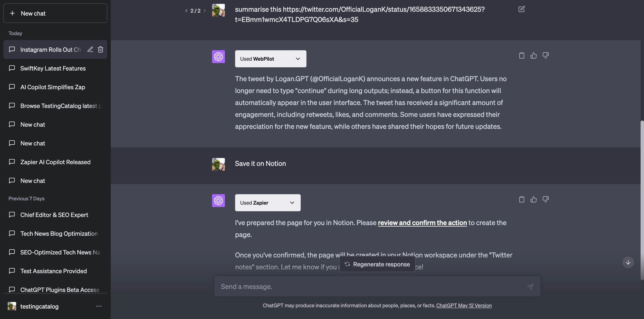Edit the summarise prompt
The image size is (644, 319).
point(522,9)
